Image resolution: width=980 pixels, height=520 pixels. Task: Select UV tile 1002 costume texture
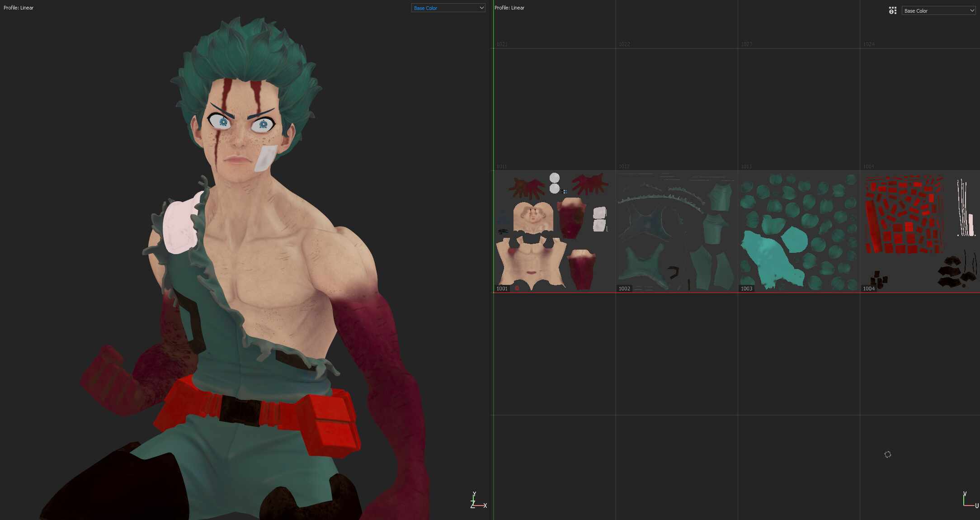click(x=677, y=232)
